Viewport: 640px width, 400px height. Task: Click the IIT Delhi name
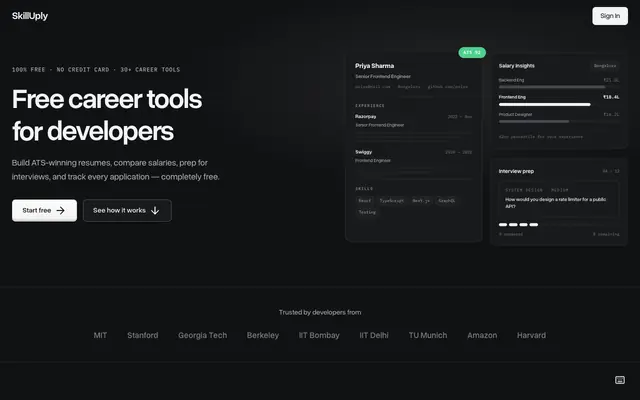tap(374, 335)
